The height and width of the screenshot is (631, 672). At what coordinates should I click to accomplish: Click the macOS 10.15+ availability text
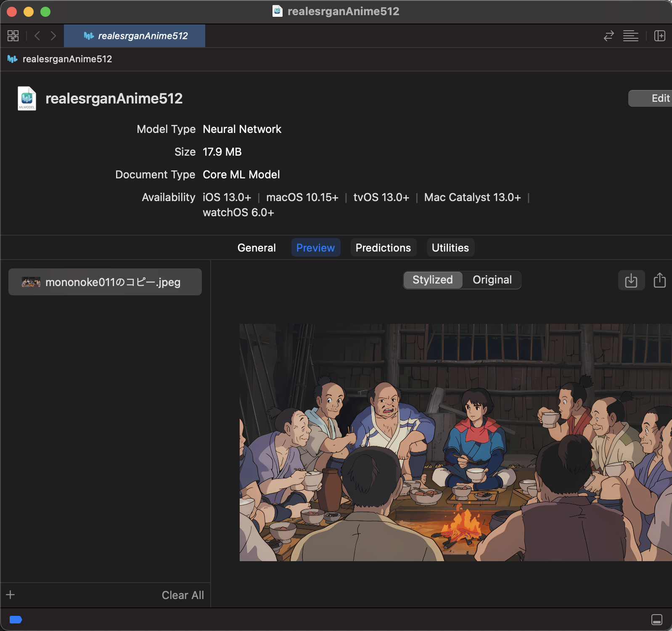[302, 197]
